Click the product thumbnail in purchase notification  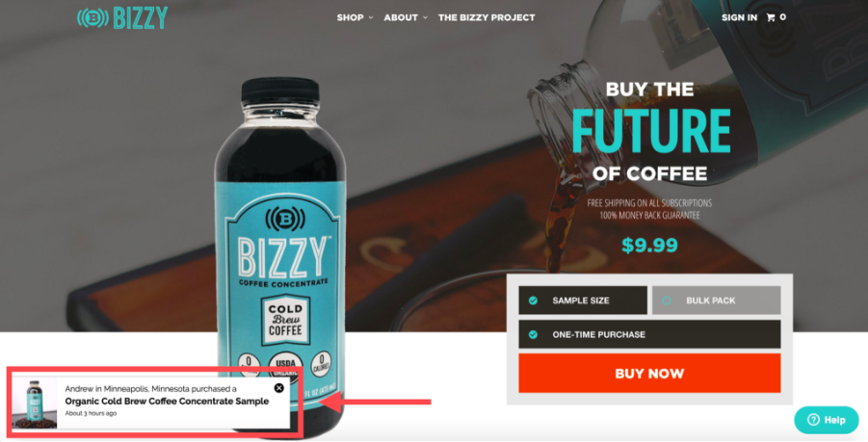(x=35, y=403)
